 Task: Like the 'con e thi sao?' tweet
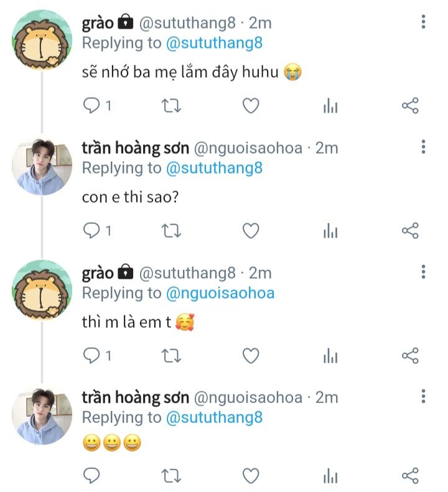[250, 231]
